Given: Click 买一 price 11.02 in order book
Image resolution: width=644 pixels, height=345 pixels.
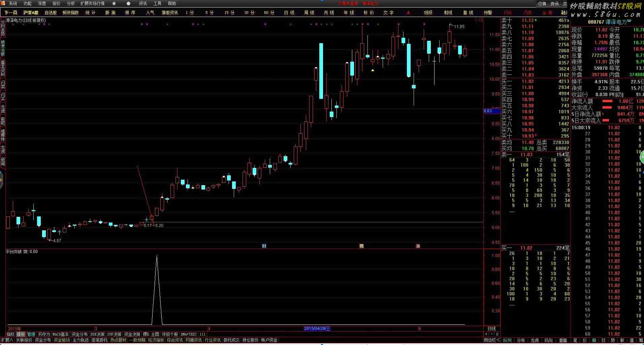Looking at the screenshot, I should pos(527,81).
